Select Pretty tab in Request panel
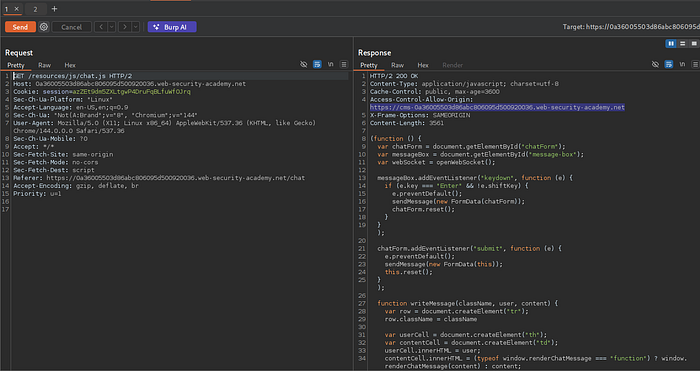The height and width of the screenshot is (371, 700). [x=16, y=65]
